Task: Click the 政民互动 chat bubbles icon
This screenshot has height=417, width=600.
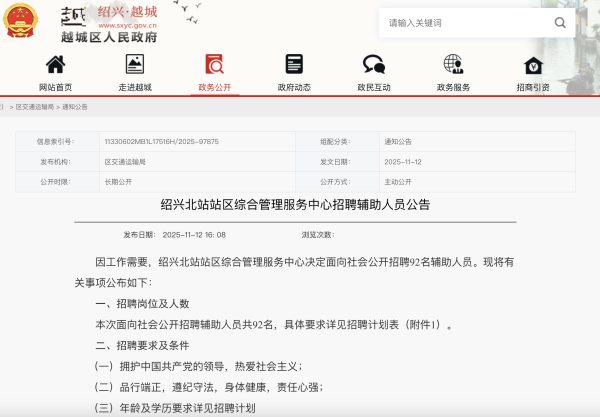Action: click(x=374, y=65)
